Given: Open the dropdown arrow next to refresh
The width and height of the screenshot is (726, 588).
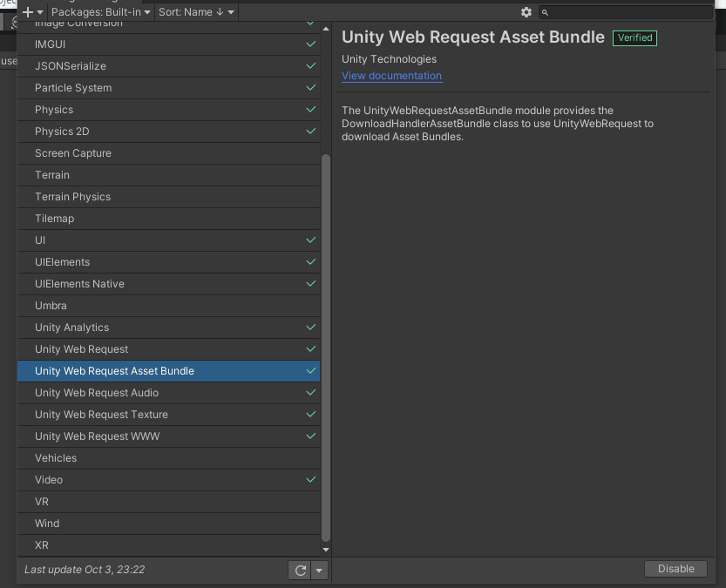Looking at the screenshot, I should (x=319, y=571).
